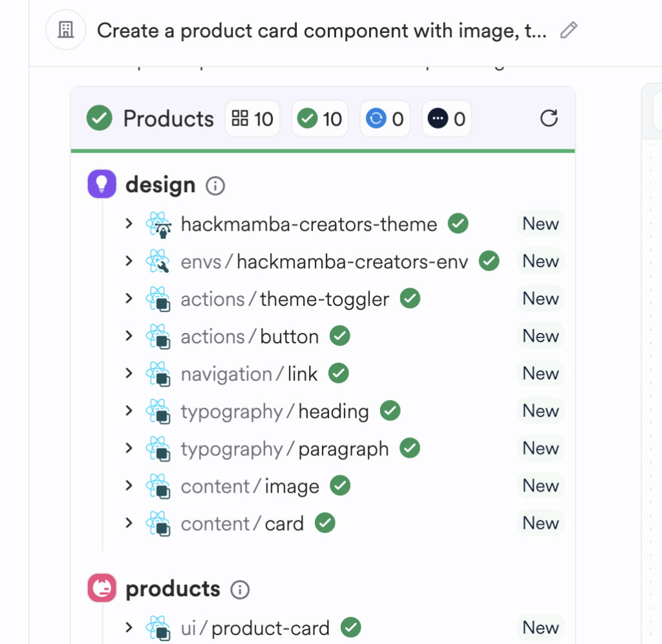This screenshot has width=662, height=644.
Task: Expand the hackmamba-creators-theme row
Action: pyautogui.click(x=129, y=224)
